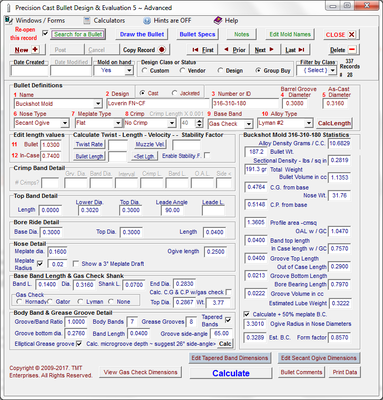Expand the Meplate Type dropdown
Image resolution: width=383 pixels, height=400 pixels.
click(118, 123)
